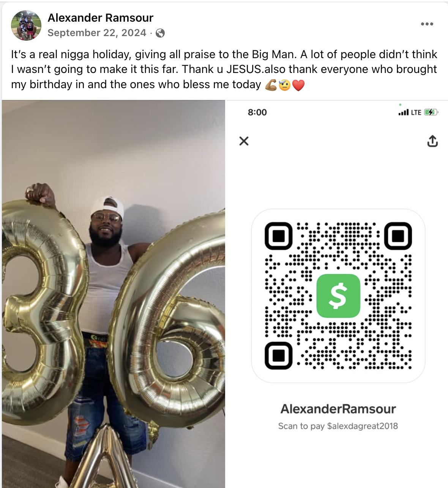Open Alexander Ramsour's profile picture
The width and height of the screenshot is (448, 488).
tap(26, 25)
